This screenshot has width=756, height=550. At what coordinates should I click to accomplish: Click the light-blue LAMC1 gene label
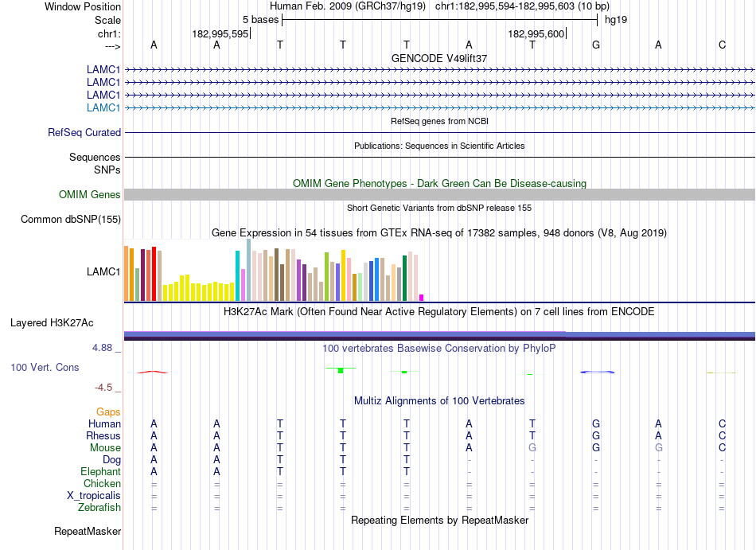(x=103, y=107)
